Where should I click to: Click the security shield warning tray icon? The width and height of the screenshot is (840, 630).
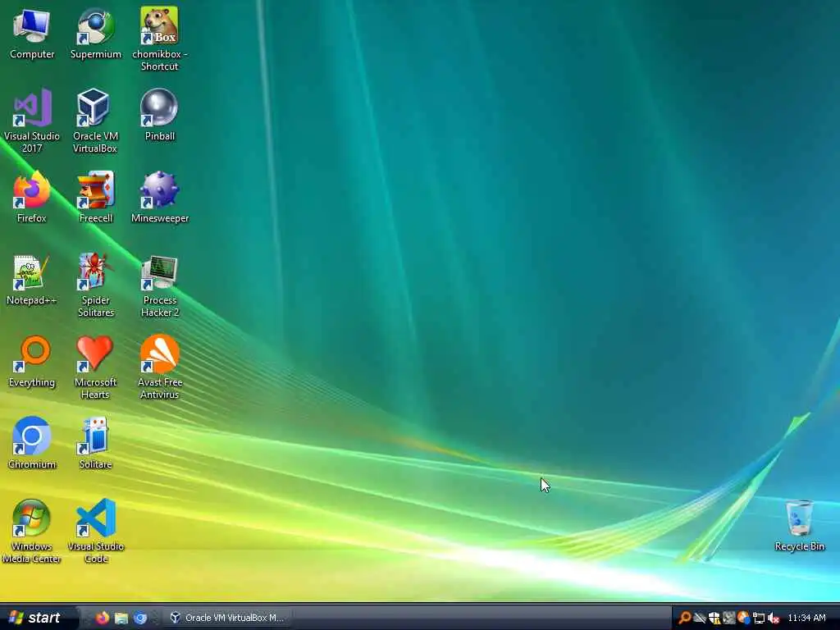714,618
